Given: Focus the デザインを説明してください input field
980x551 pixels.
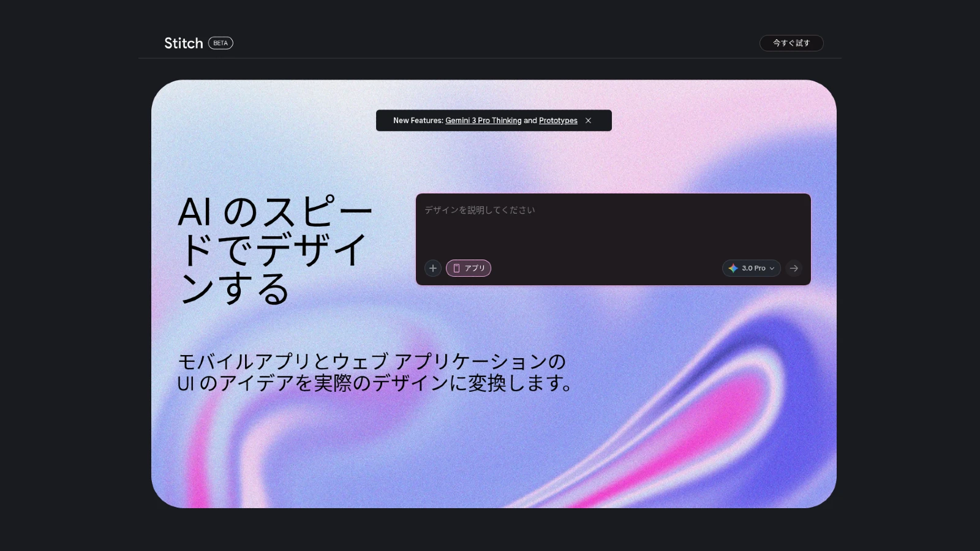Looking at the screenshot, I should point(612,227).
